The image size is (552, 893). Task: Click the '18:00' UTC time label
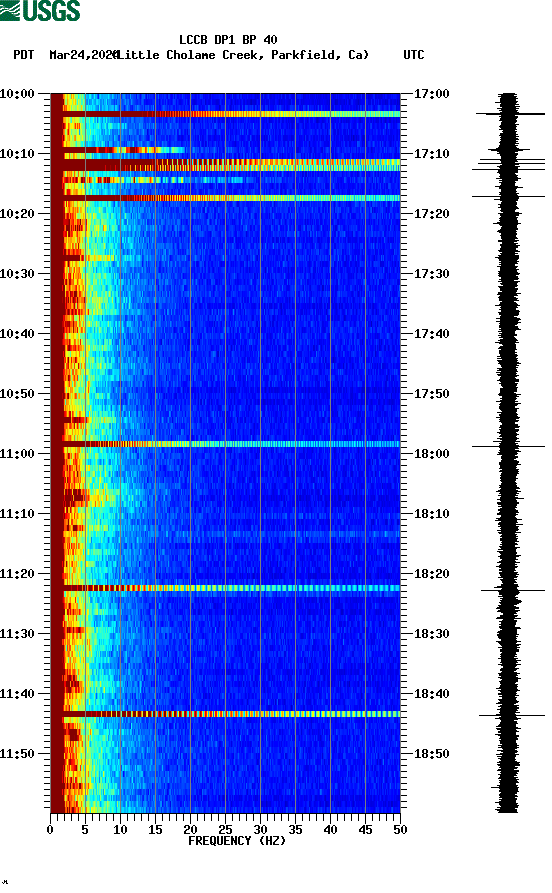(431, 454)
